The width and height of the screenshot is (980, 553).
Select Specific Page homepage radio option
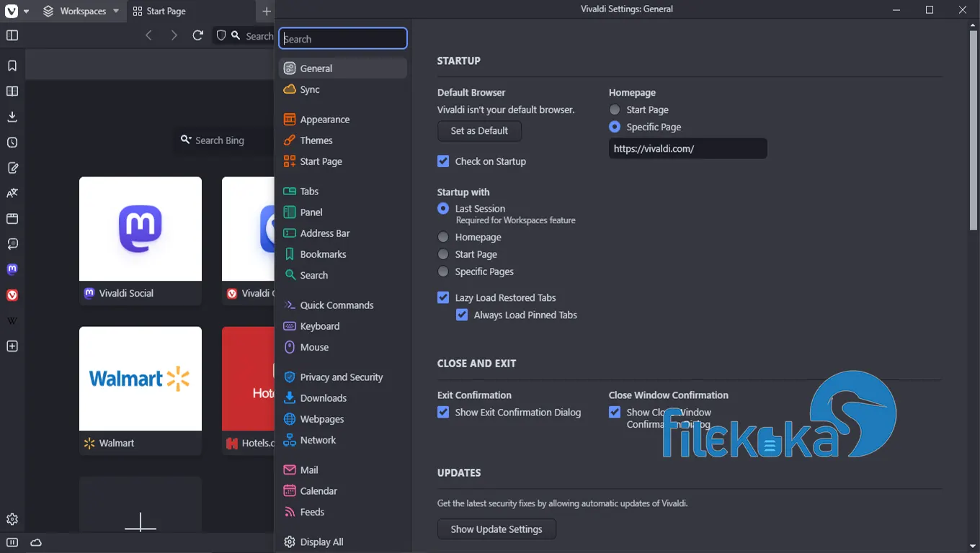pyautogui.click(x=615, y=127)
